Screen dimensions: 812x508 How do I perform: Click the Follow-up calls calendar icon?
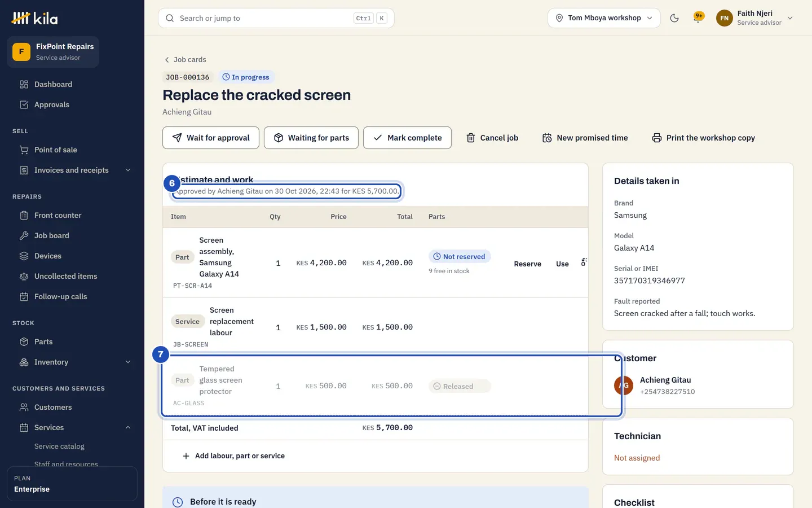point(24,296)
